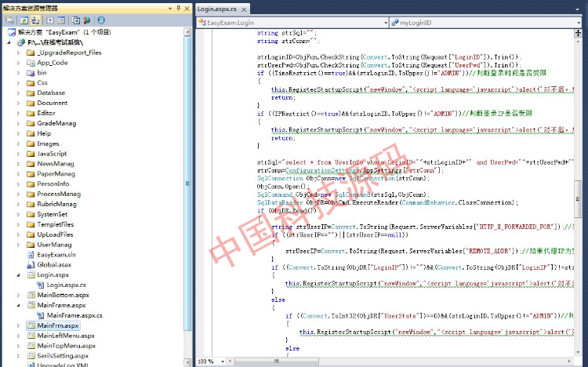
Task: Select the Help folder icon
Action: point(31,133)
